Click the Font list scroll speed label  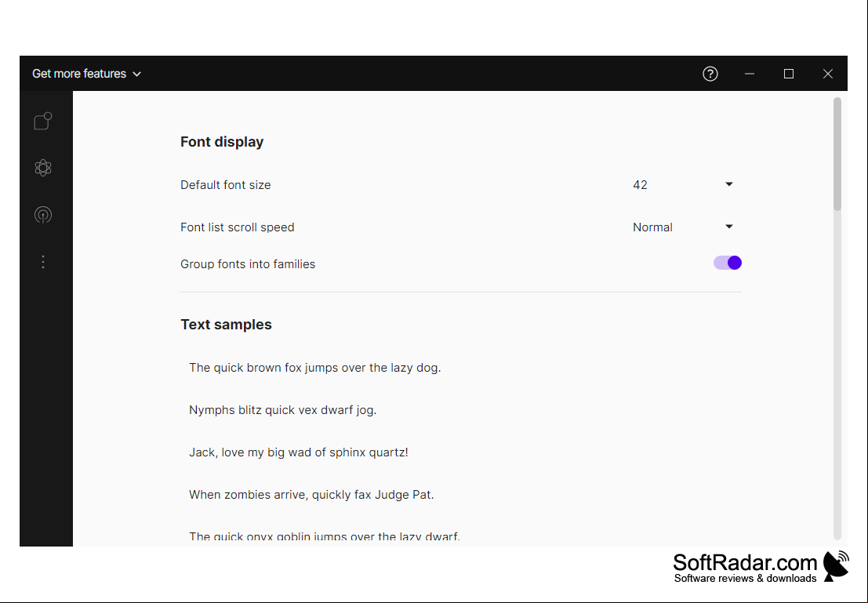click(237, 227)
